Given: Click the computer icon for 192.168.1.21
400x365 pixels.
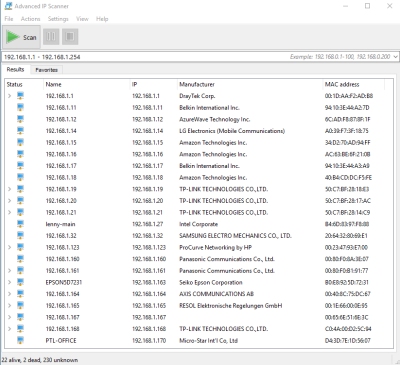Looking at the screenshot, I should [x=20, y=212].
